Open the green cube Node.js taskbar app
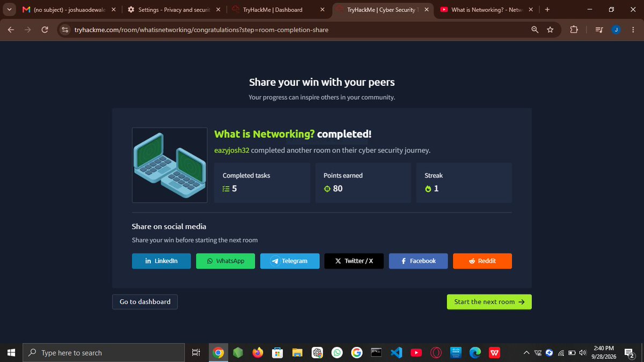This screenshot has height=362, width=644. pyautogui.click(x=238, y=352)
